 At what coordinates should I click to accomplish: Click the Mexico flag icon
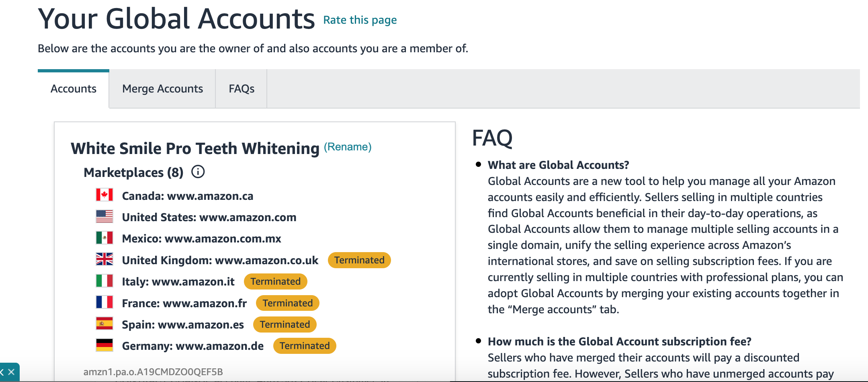click(x=104, y=238)
